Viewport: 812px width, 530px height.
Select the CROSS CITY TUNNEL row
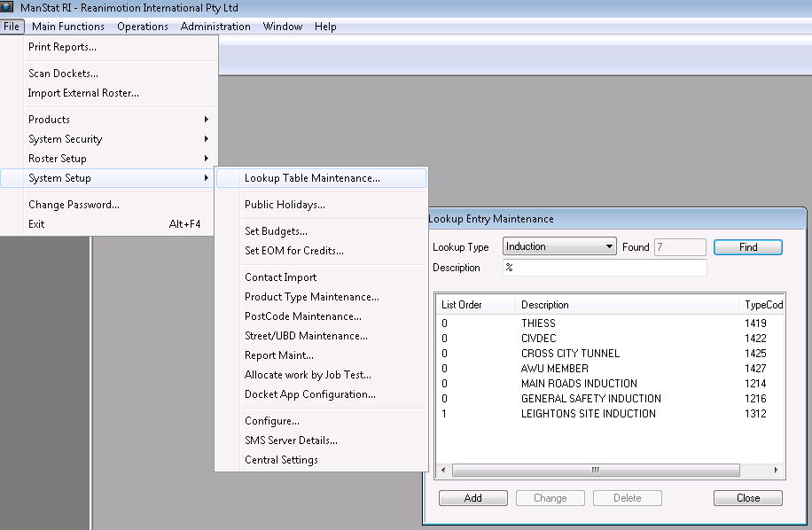click(x=570, y=354)
